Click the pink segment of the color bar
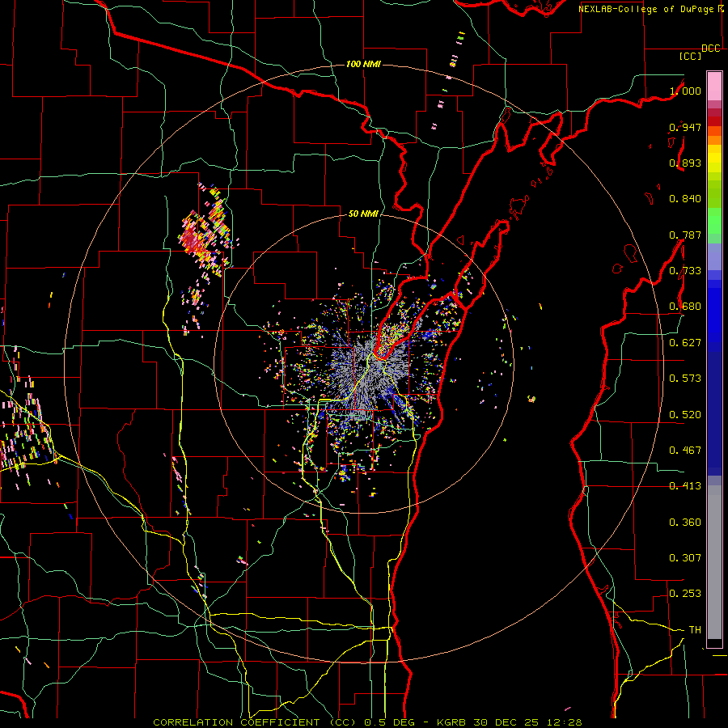728x728 pixels. pyautogui.click(x=714, y=86)
